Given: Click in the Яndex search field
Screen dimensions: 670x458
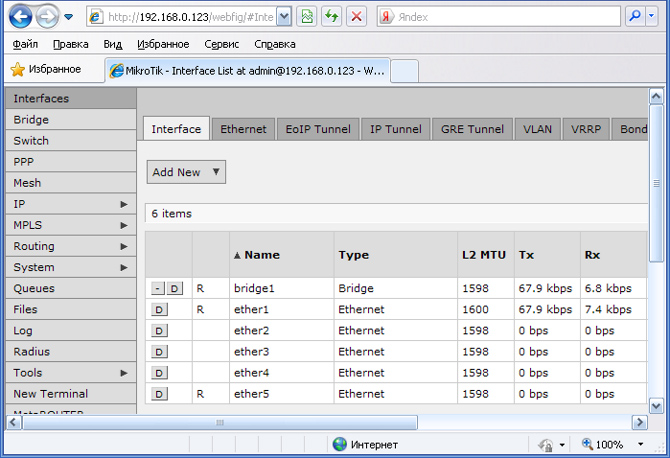Looking at the screenshot, I should point(500,16).
